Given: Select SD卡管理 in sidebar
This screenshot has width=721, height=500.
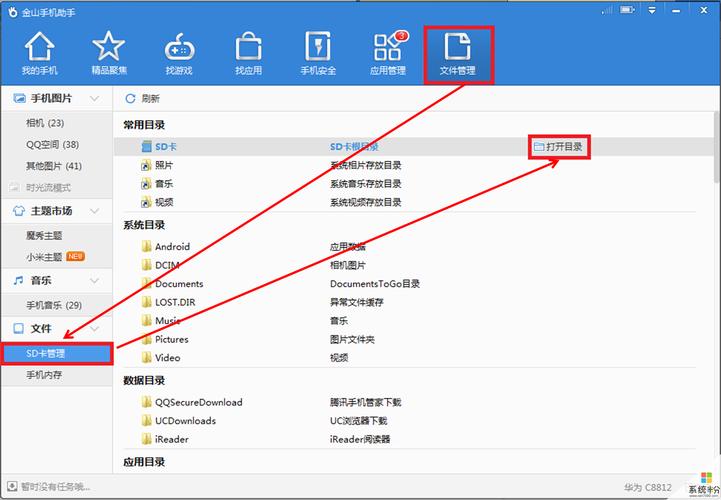Looking at the screenshot, I should pyautogui.click(x=57, y=354).
